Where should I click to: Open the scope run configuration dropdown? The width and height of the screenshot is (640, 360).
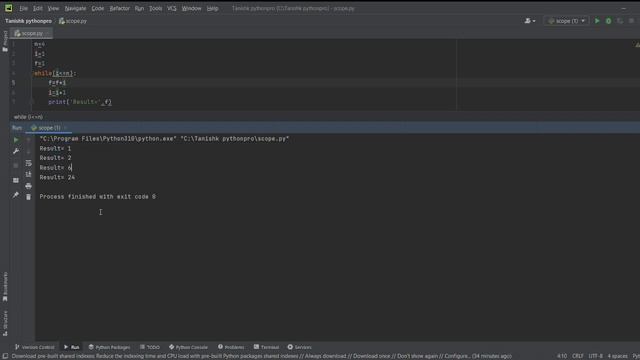click(567, 21)
